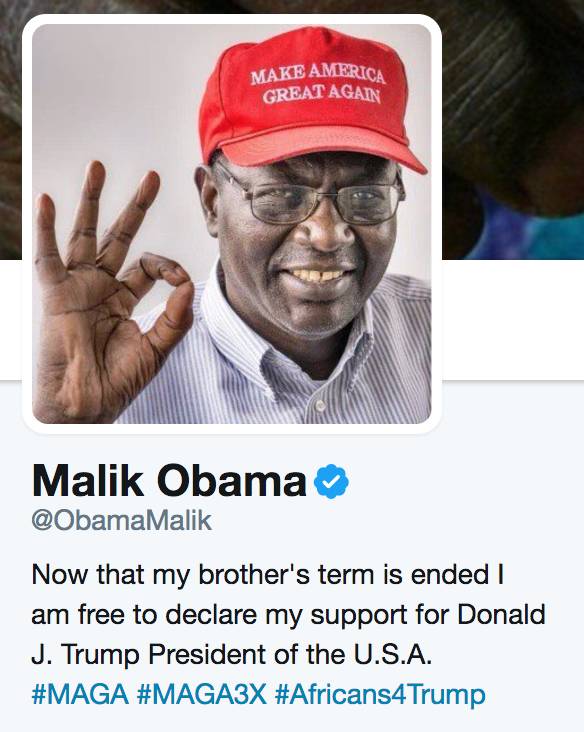The width and height of the screenshot is (584, 732).
Task: Click the white bar below the banner
Action: click(513, 320)
